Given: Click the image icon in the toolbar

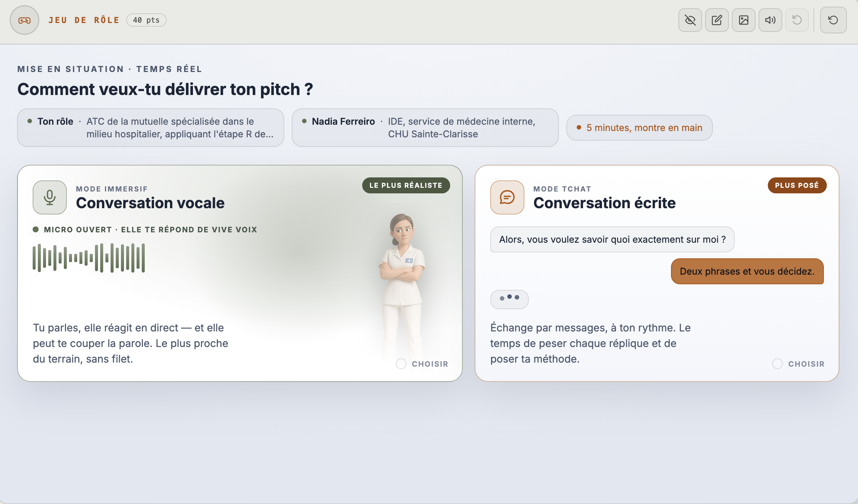Looking at the screenshot, I should 743,20.
